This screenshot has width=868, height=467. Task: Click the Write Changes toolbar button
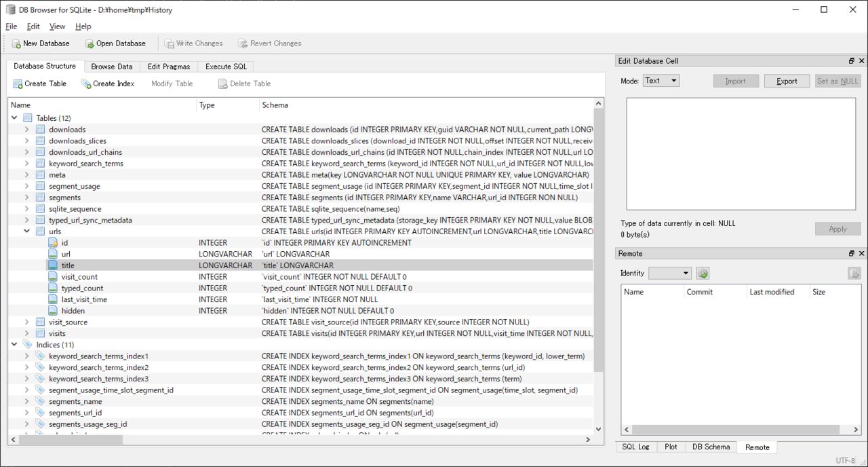tap(193, 43)
